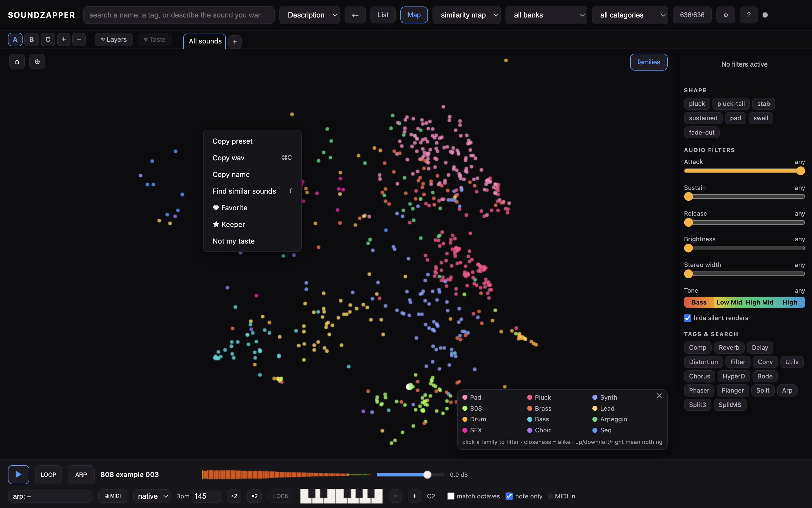Click the Attack filter slider handle
This screenshot has height=508, width=812.
[x=800, y=171]
